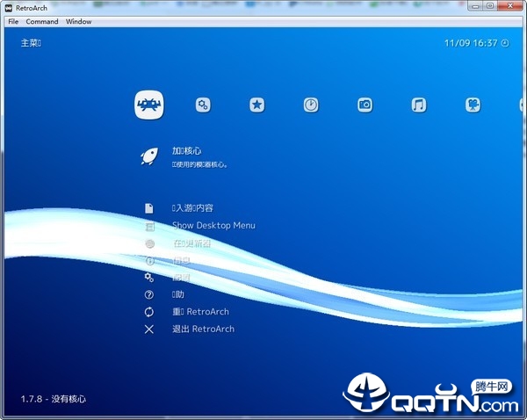
Task: Open the Command menu
Action: [42, 21]
